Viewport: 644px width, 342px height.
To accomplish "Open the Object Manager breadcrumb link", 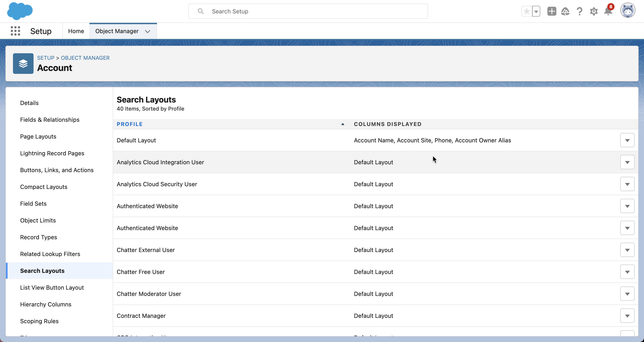I will pyautogui.click(x=85, y=58).
